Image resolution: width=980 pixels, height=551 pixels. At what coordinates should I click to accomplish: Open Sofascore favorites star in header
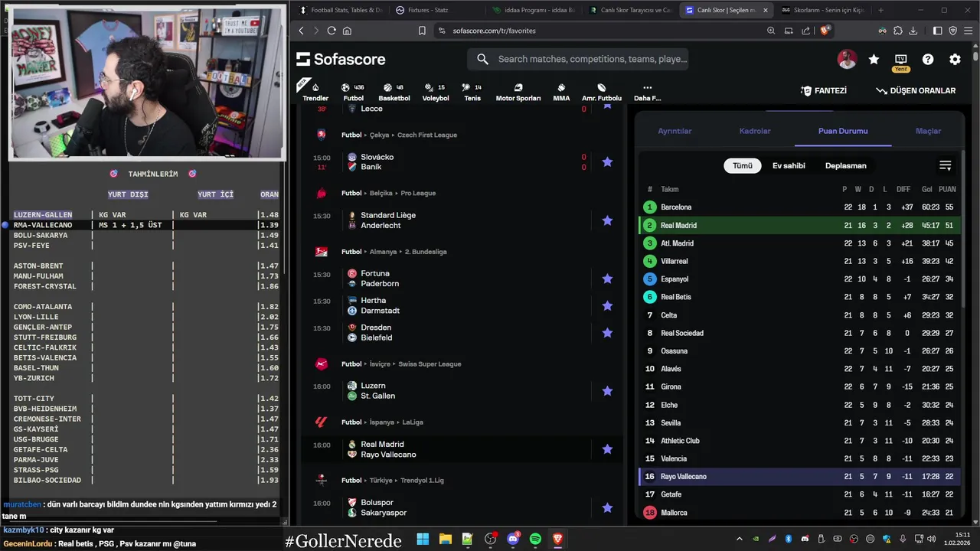[x=874, y=59]
